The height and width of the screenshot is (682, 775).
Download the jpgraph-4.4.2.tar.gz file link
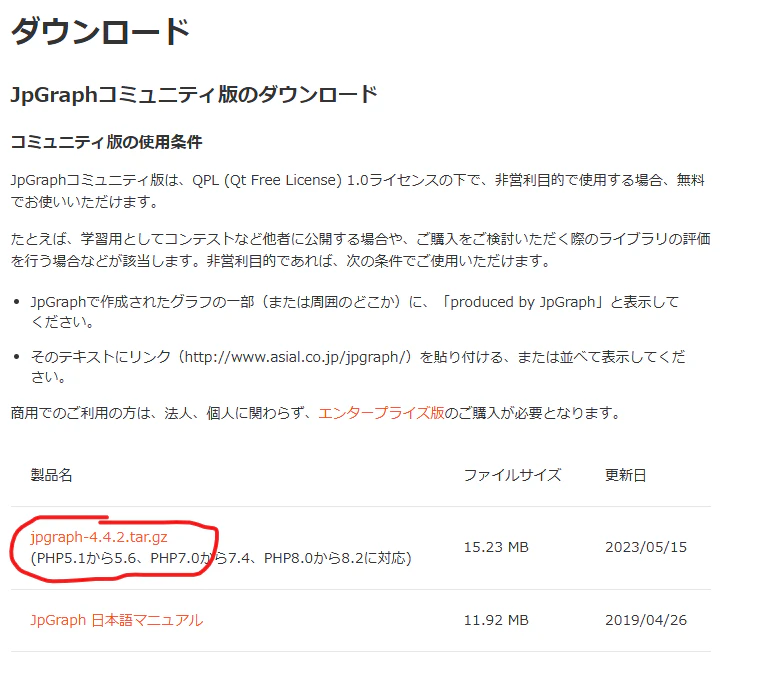[99, 537]
